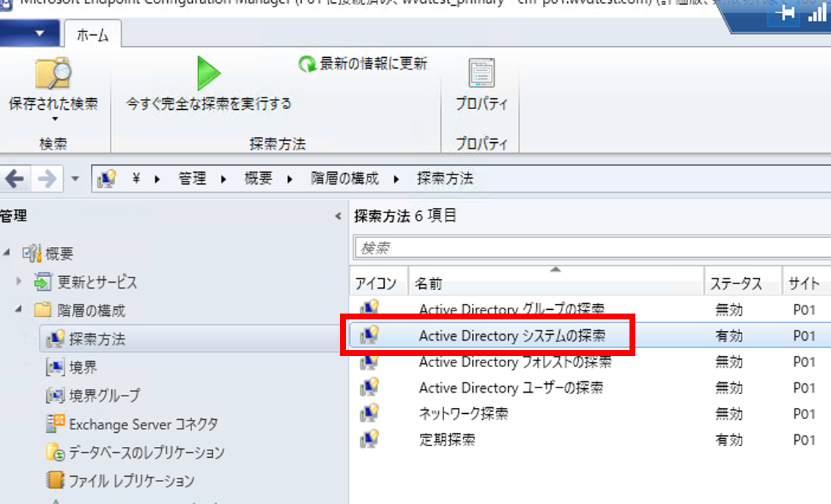This screenshot has width=831, height=504.
Task: Click icon of Active Directory システムの探索 row
Action: click(x=369, y=335)
